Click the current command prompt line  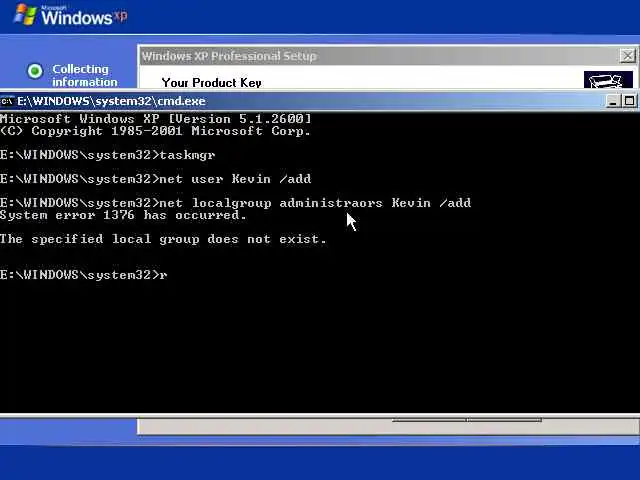click(x=84, y=275)
